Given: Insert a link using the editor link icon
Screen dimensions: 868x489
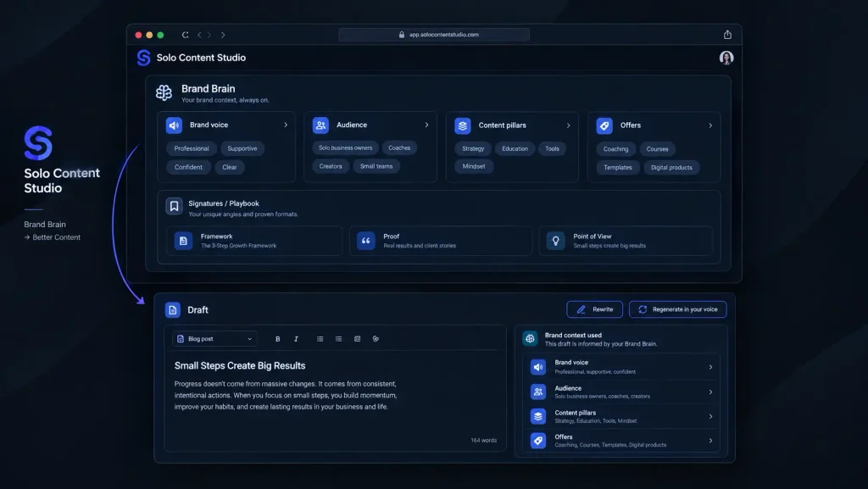Looking at the screenshot, I should 376,339.
